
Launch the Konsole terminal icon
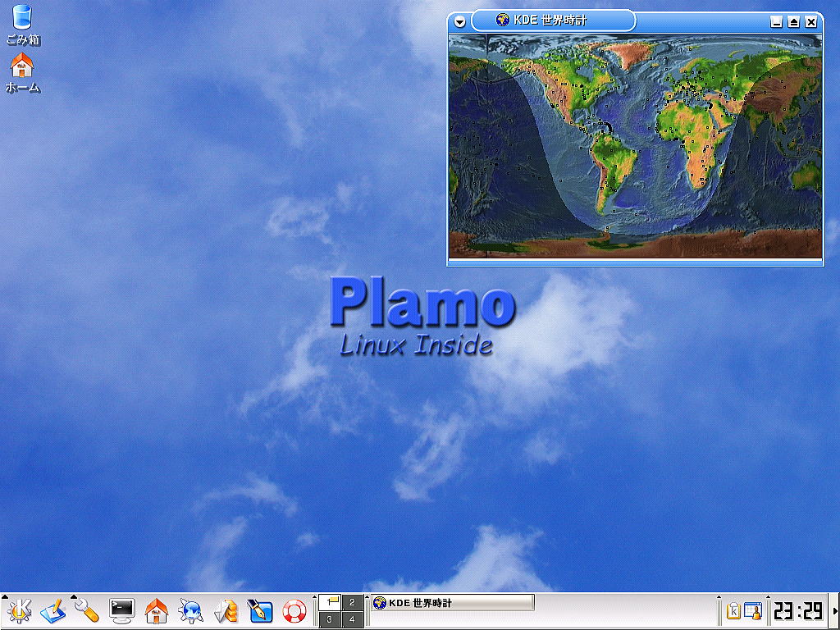pyautogui.click(x=121, y=610)
